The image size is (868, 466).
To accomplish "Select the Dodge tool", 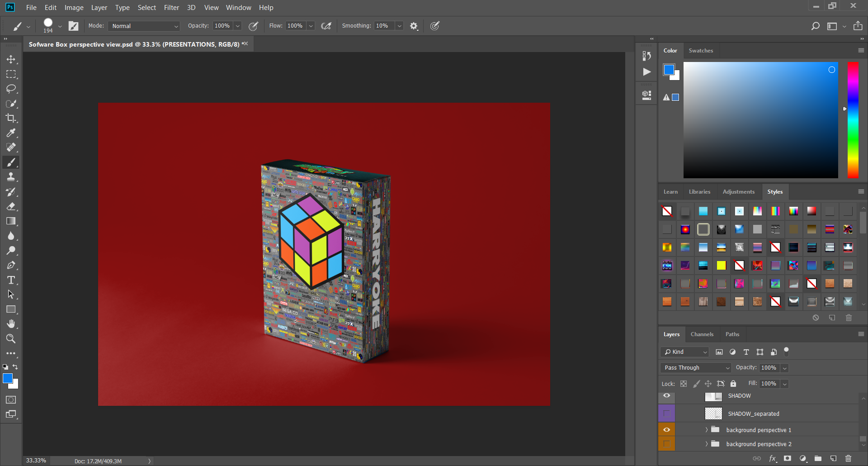I will (x=11, y=250).
